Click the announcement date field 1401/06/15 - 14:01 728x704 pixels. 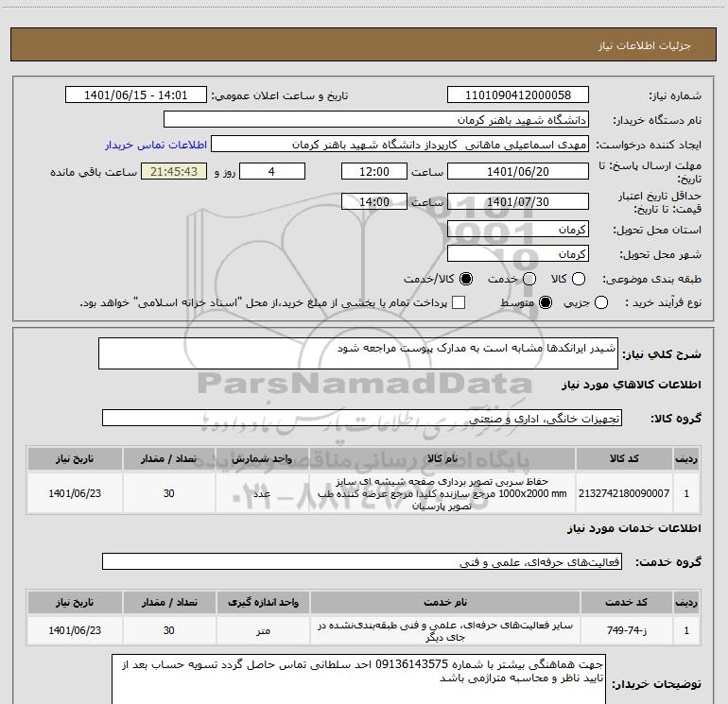[x=135, y=94]
